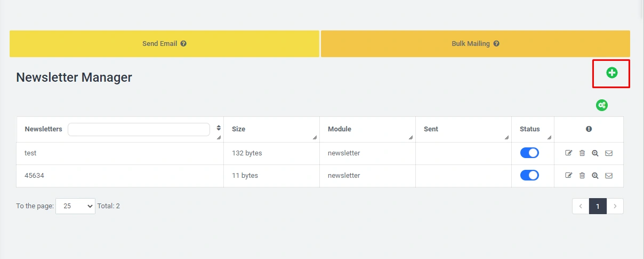Preview the test newsletter with magnifier icon
The height and width of the screenshot is (259, 644).
pos(595,153)
